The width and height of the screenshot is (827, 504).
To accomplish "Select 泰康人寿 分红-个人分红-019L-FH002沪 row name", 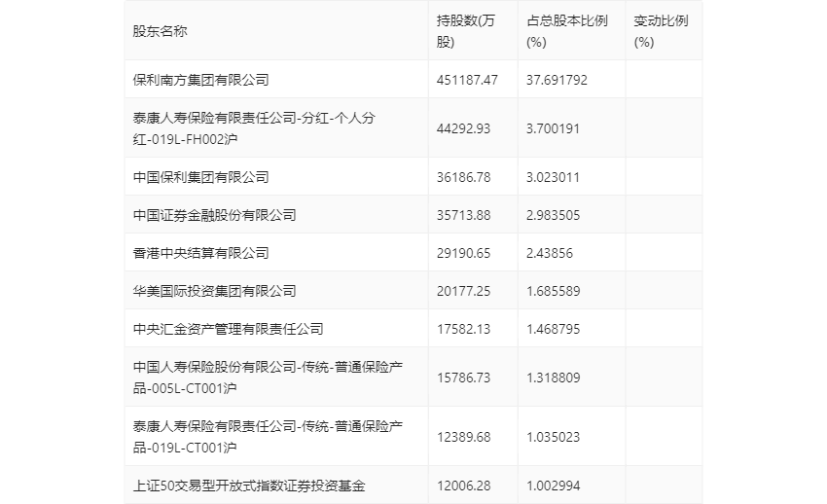I will click(x=254, y=128).
